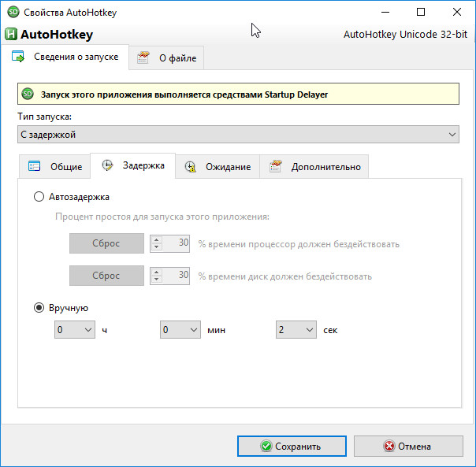
Task: Open the seconds (сек) dropdown
Action: [296, 329]
